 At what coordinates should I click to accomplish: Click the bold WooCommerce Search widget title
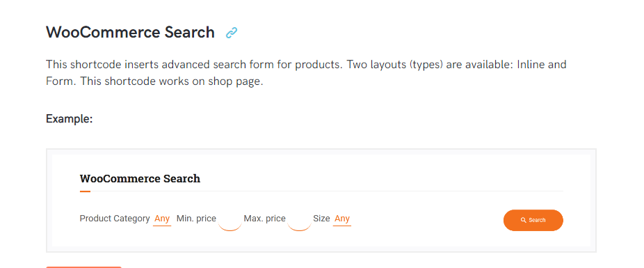140,179
